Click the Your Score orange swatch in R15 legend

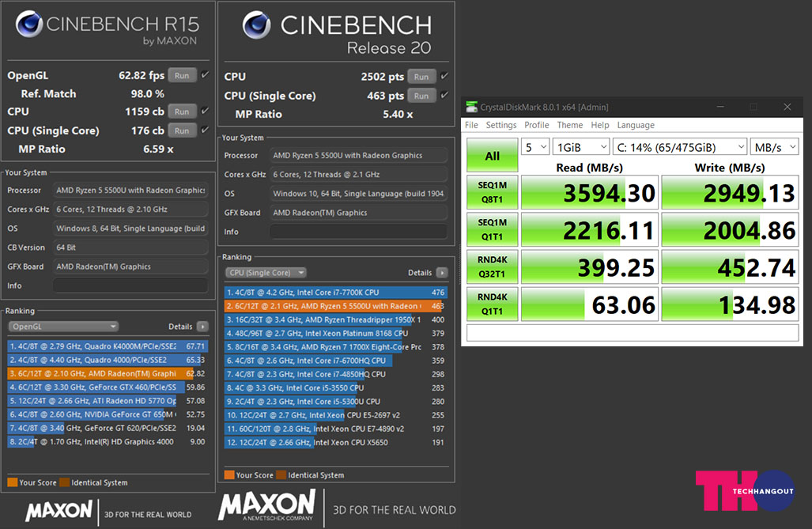coord(13,482)
